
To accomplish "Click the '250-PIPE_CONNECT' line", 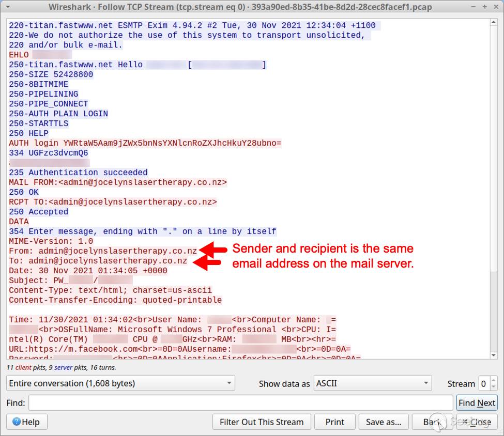I will click(48, 104).
